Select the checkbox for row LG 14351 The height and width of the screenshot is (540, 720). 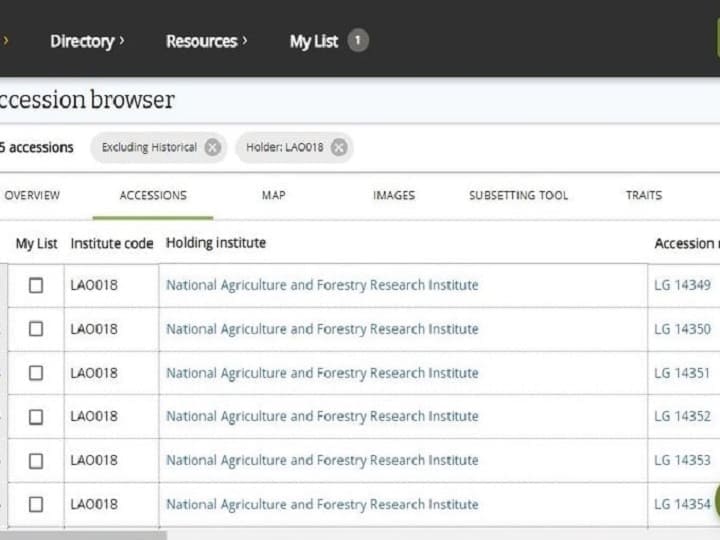click(36, 373)
